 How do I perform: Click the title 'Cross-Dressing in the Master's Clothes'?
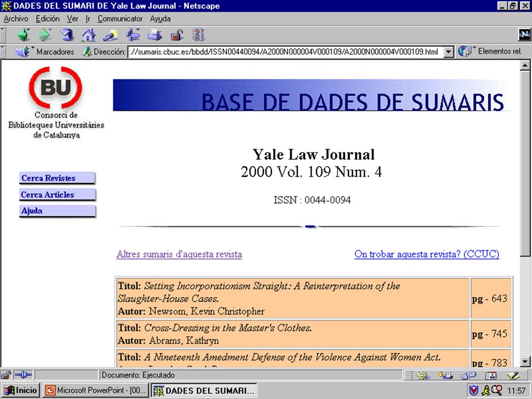point(228,328)
